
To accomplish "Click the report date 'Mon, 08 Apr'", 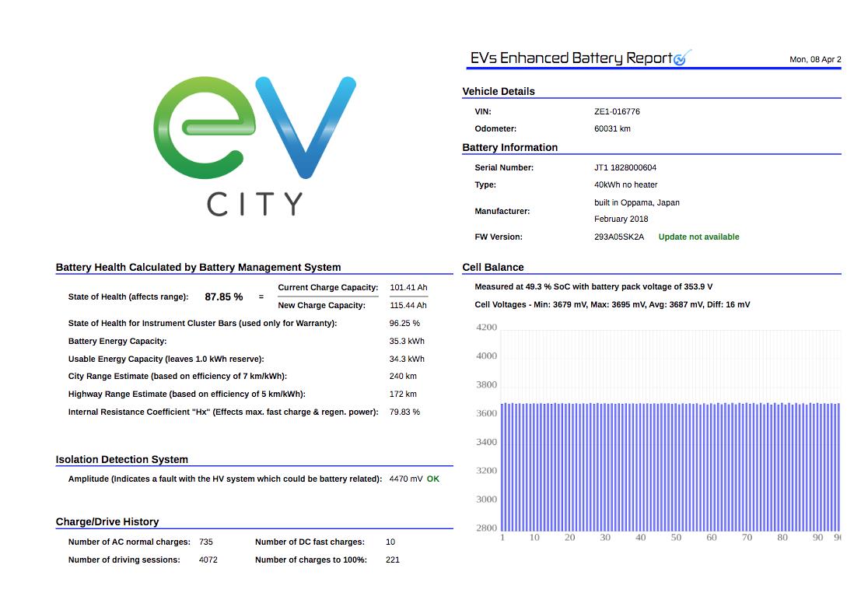I will pos(815,59).
